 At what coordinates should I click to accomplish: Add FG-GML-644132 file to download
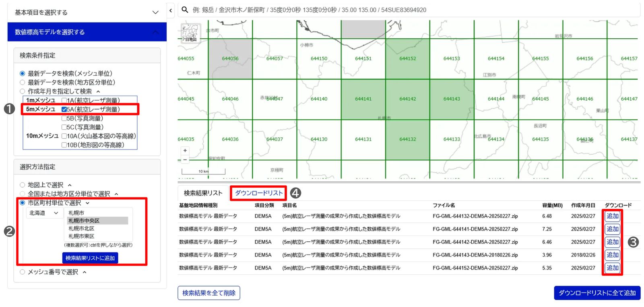612,216
